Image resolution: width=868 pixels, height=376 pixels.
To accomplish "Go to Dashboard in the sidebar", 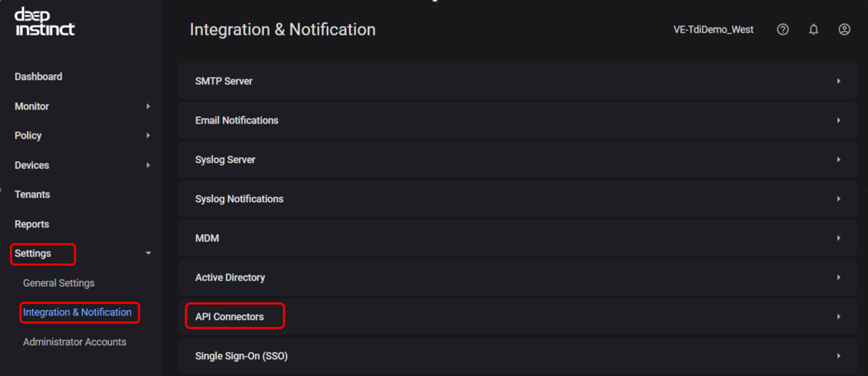I will pyautogui.click(x=39, y=77).
